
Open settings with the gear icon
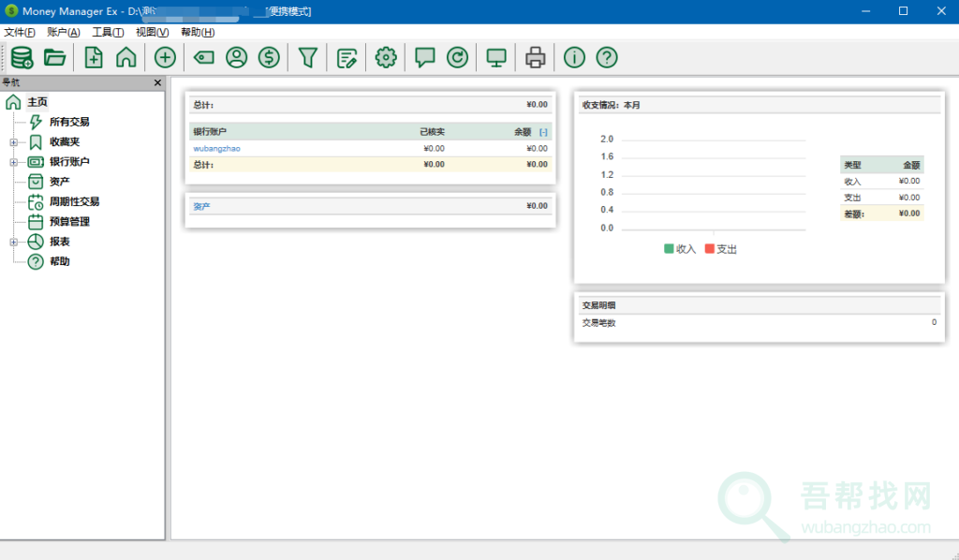click(x=386, y=58)
